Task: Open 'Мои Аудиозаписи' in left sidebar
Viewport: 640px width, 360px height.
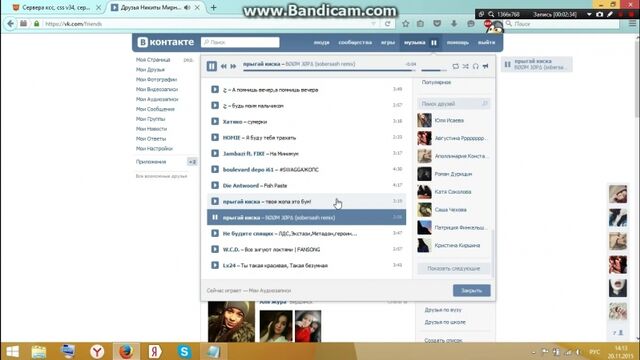Action: click(157, 99)
